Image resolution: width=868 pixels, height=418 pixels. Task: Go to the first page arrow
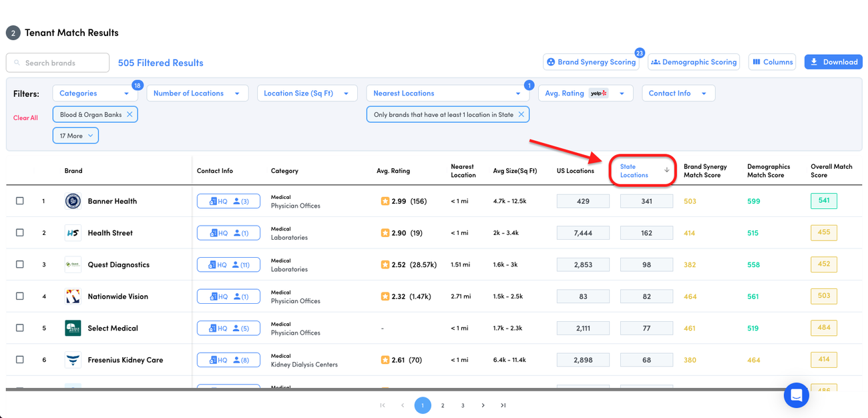(x=383, y=405)
